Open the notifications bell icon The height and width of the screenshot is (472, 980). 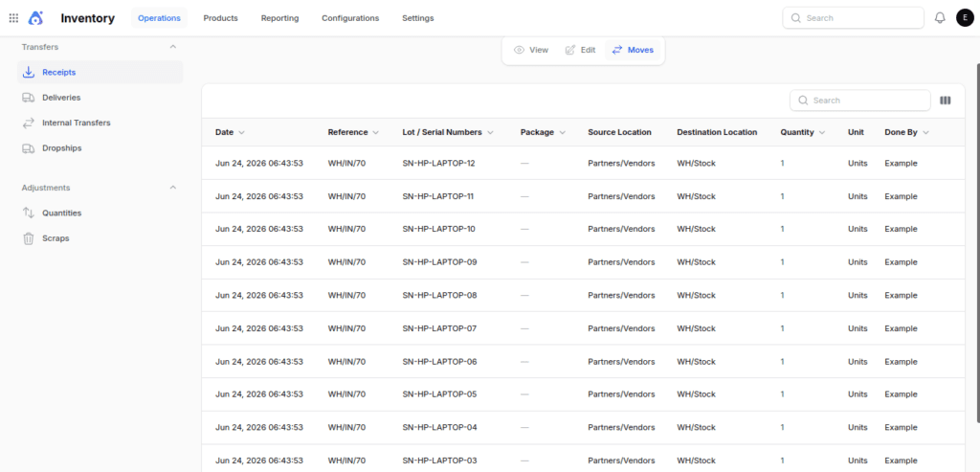(940, 18)
